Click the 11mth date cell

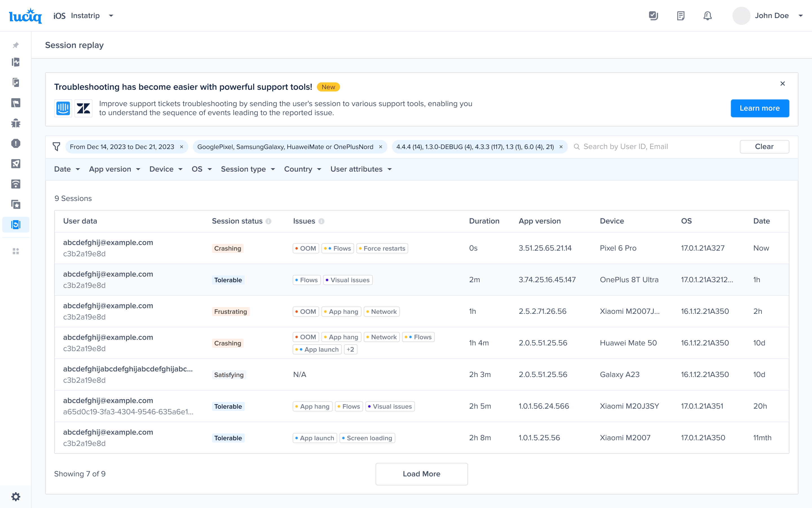762,438
